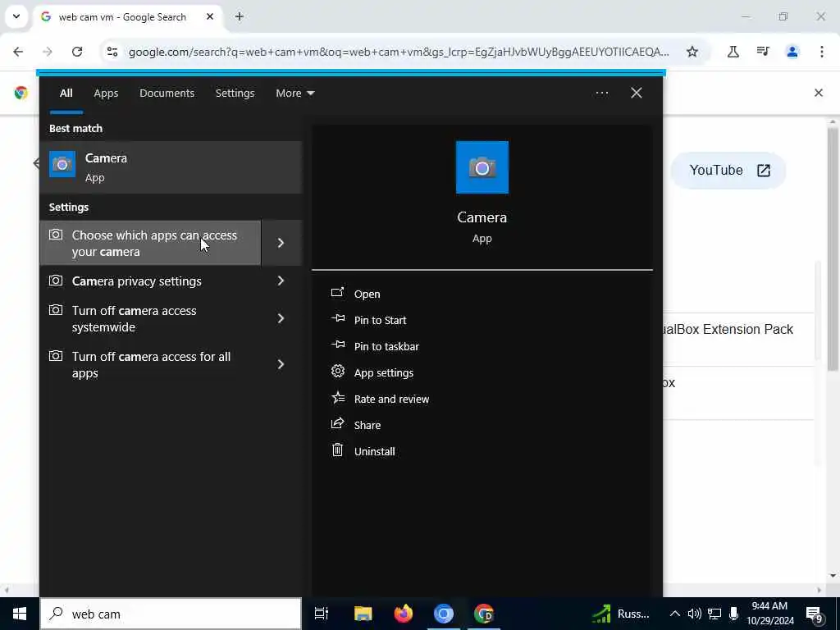Expand arrow for Turn off camera access systemwide
The height and width of the screenshot is (630, 840).
point(281,319)
